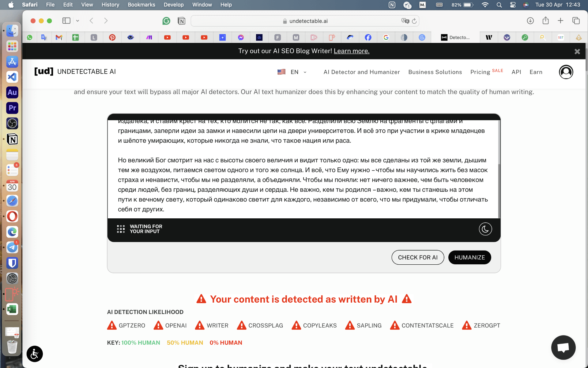Open the accessibility options widget
588x368 pixels.
point(35,354)
